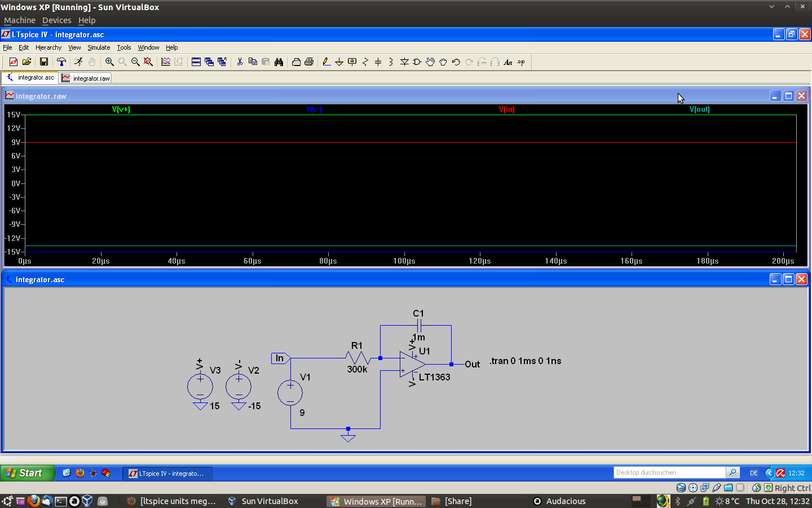Select the Text Aa tool
Image resolution: width=812 pixels, height=508 pixels.
point(508,62)
